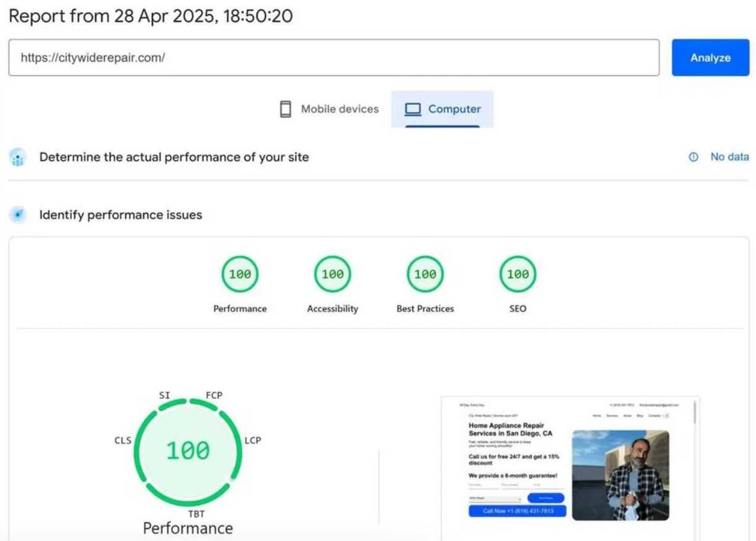This screenshot has height=541, width=756.
Task: Click the laptop computer icon
Action: (x=413, y=110)
